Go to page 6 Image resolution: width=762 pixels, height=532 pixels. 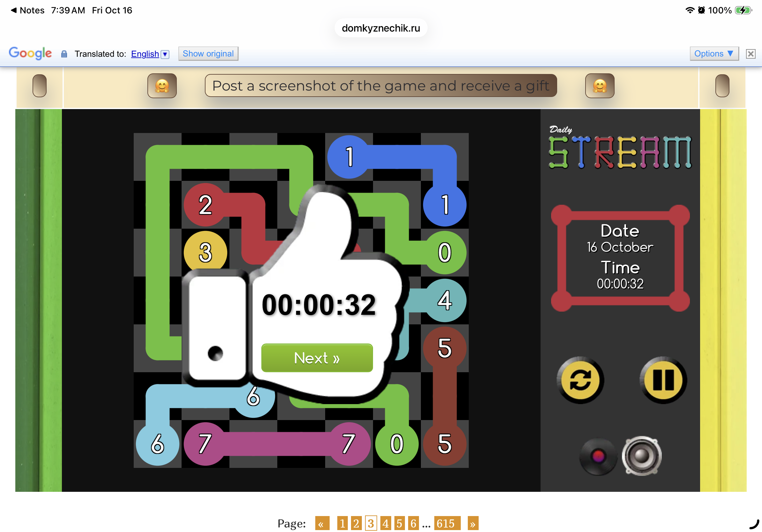(413, 523)
